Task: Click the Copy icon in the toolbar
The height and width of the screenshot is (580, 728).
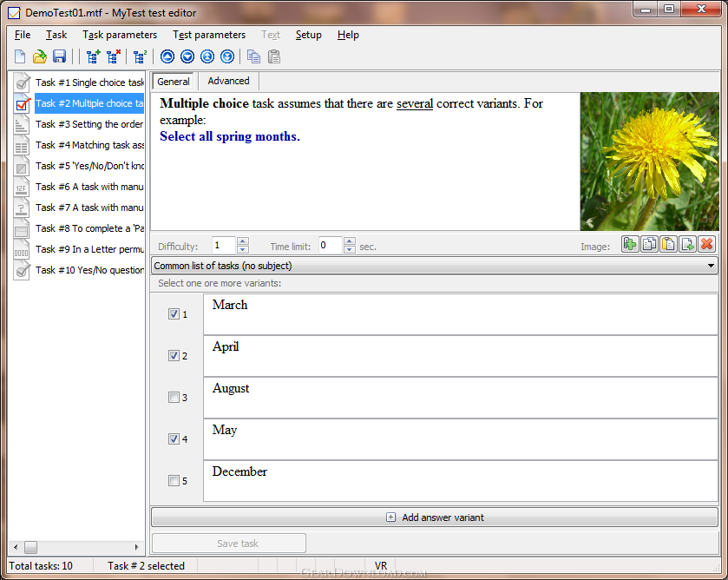Action: 253,56
